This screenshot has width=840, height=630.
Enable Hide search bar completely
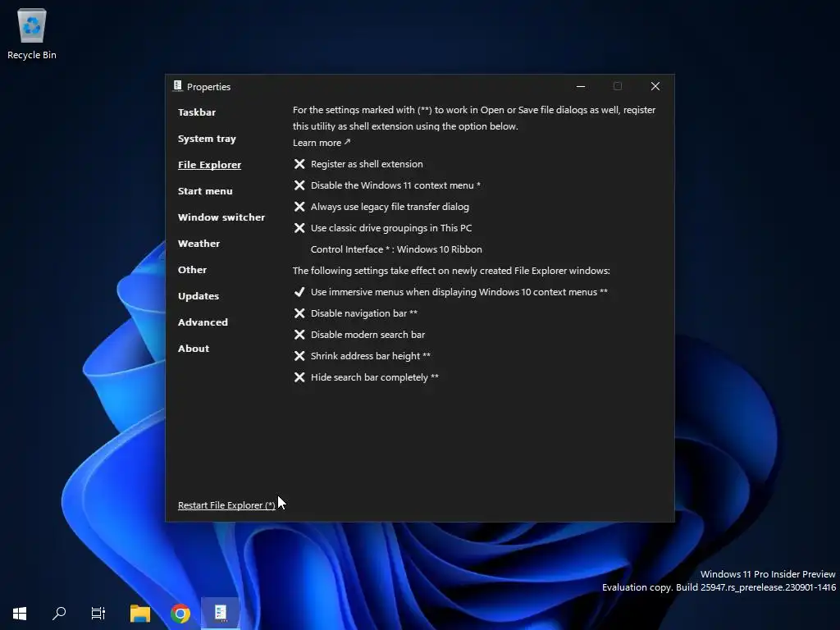click(366, 377)
